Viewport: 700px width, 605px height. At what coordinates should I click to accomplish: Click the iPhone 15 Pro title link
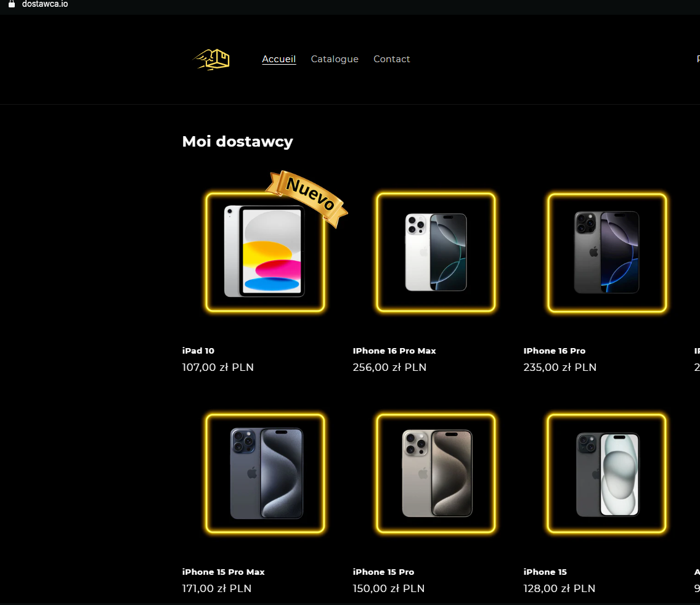click(383, 572)
